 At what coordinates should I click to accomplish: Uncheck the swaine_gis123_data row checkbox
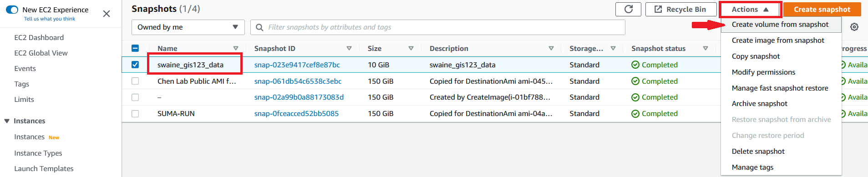135,65
